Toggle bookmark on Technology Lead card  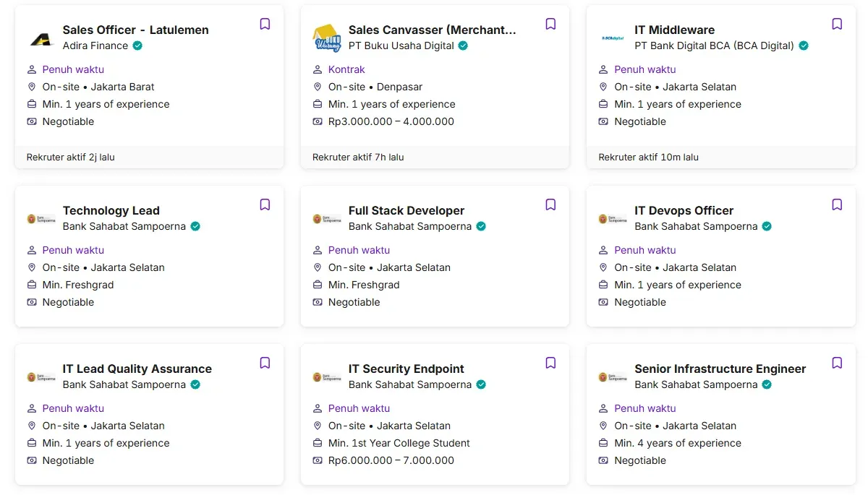[265, 205]
